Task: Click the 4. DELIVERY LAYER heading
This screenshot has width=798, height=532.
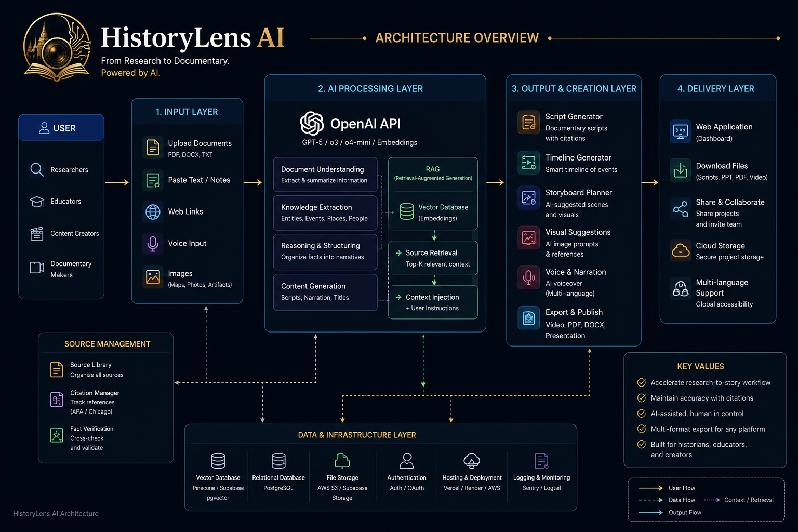Action: 716,89
